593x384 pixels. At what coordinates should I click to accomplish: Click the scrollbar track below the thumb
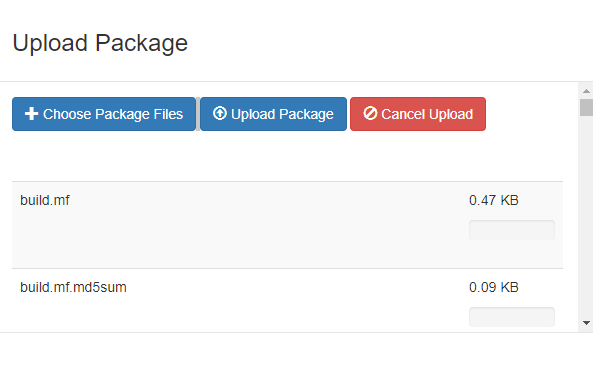click(586, 216)
